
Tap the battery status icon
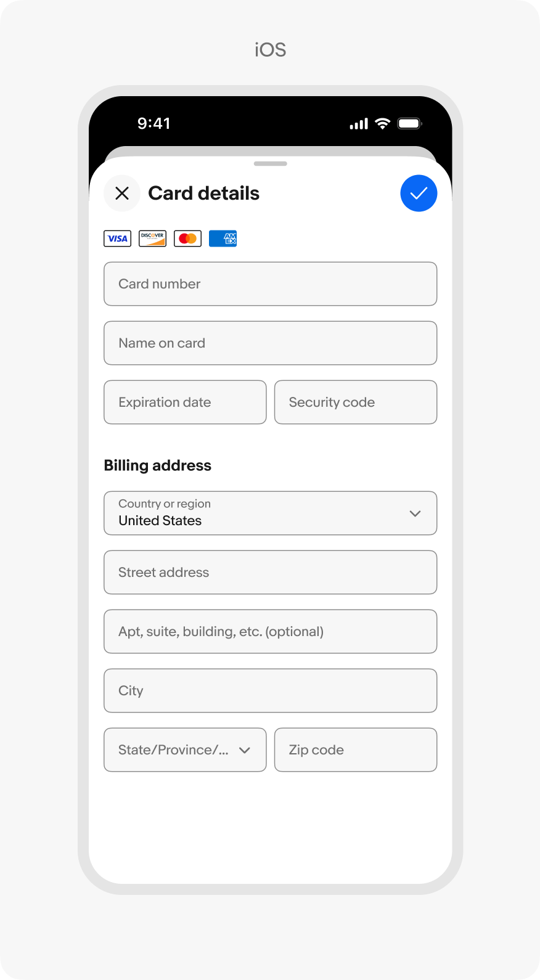pos(409,123)
